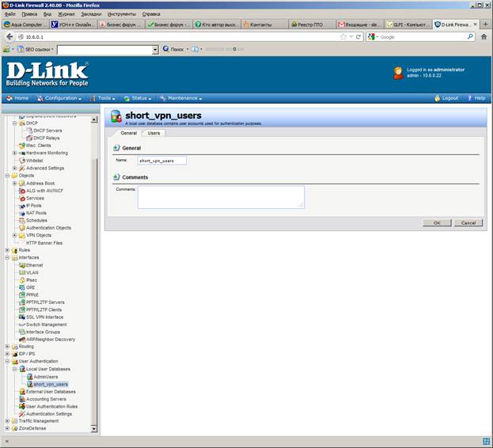Open the NAT Pools icon

22,213
